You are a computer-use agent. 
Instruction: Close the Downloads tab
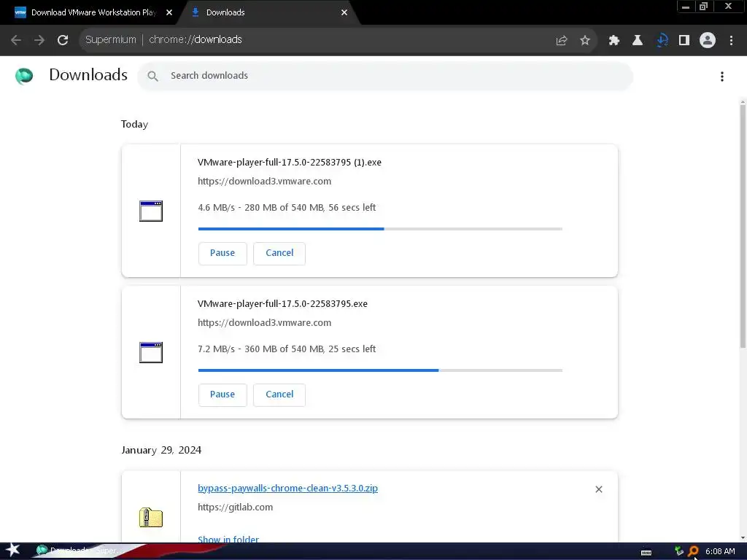coord(344,13)
